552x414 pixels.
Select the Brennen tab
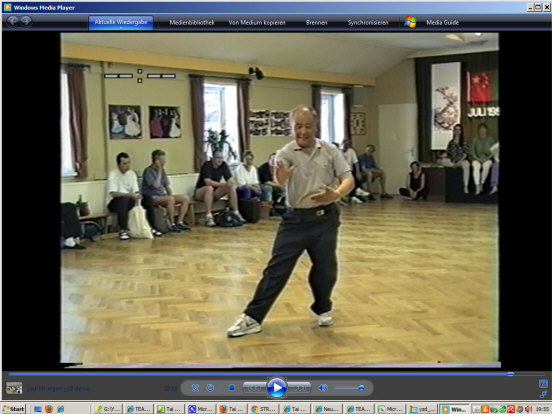(x=316, y=23)
